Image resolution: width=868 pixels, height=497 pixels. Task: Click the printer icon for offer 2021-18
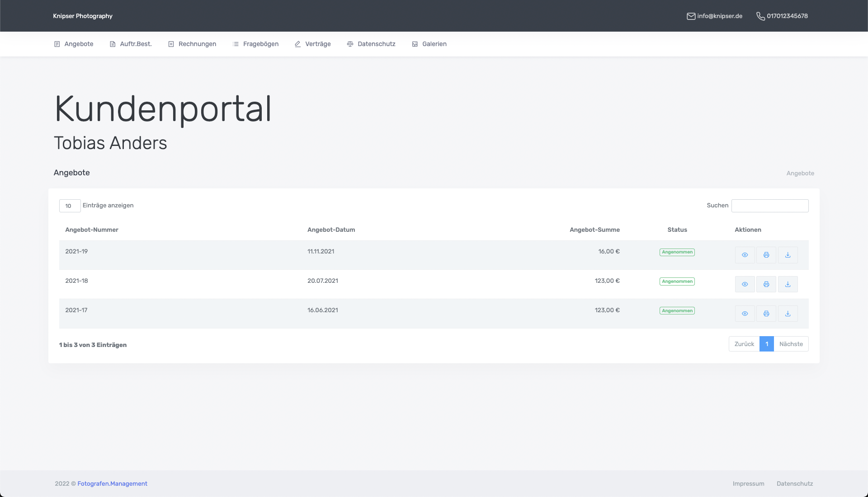766,284
